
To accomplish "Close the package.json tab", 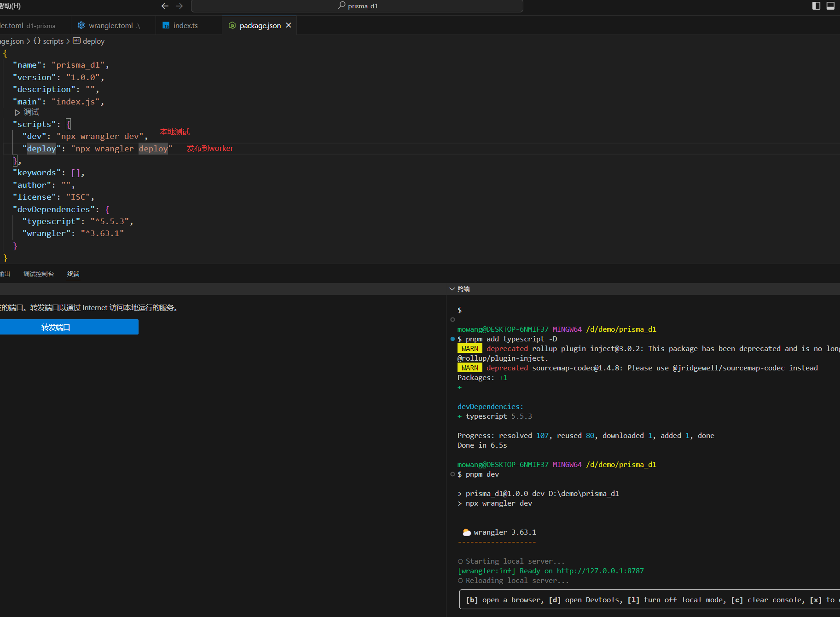I will click(289, 25).
